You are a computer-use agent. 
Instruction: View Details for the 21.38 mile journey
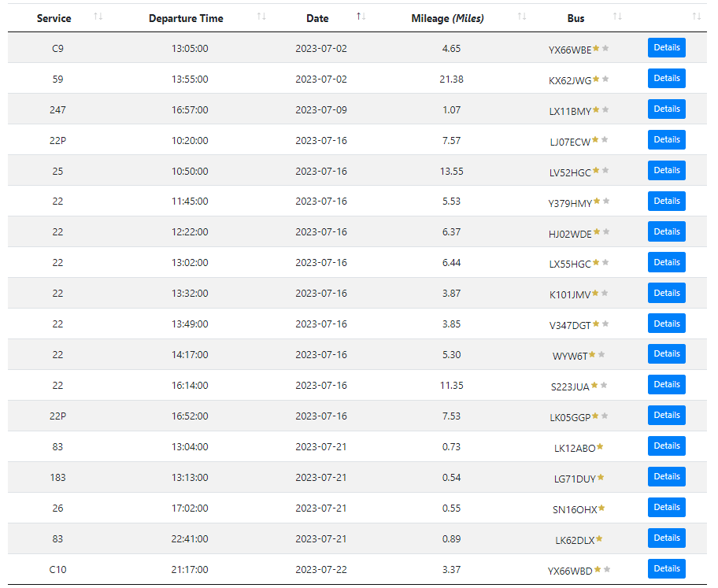tap(666, 79)
